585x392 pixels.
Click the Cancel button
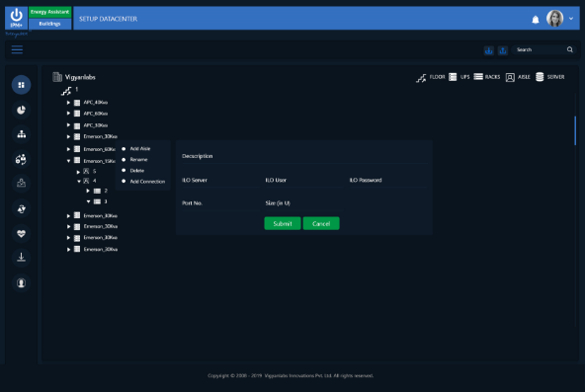pyautogui.click(x=321, y=223)
